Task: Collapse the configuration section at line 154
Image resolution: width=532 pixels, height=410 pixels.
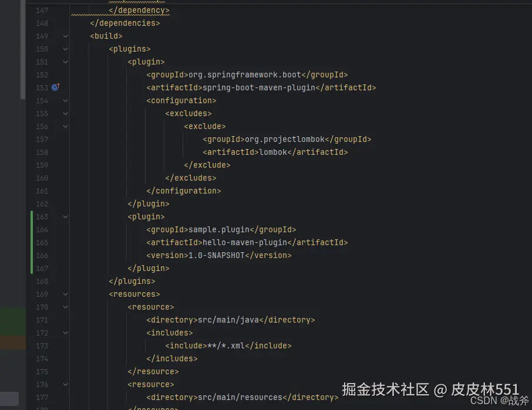Action: pyautogui.click(x=65, y=100)
